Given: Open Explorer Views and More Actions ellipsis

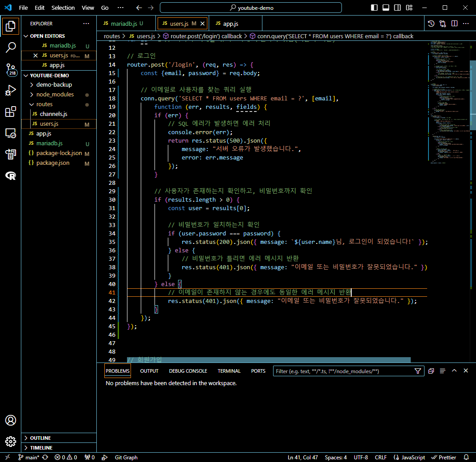Looking at the screenshot, I should [x=86, y=24].
